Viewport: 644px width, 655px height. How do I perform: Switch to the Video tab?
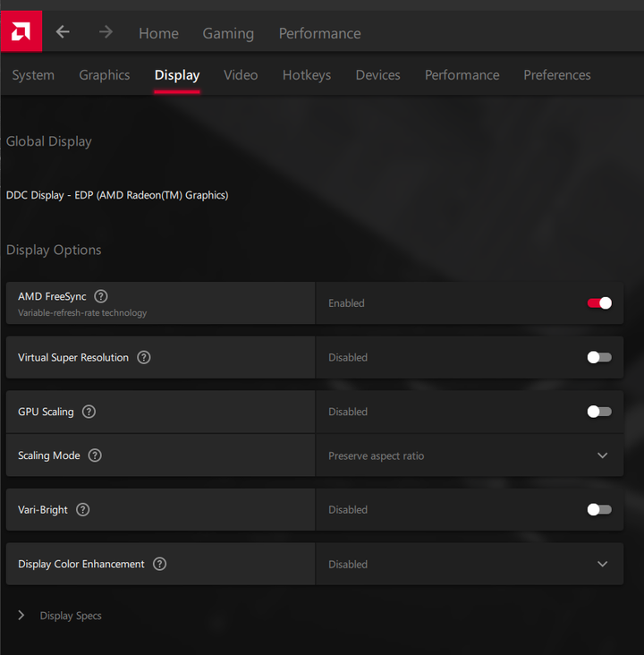241,75
